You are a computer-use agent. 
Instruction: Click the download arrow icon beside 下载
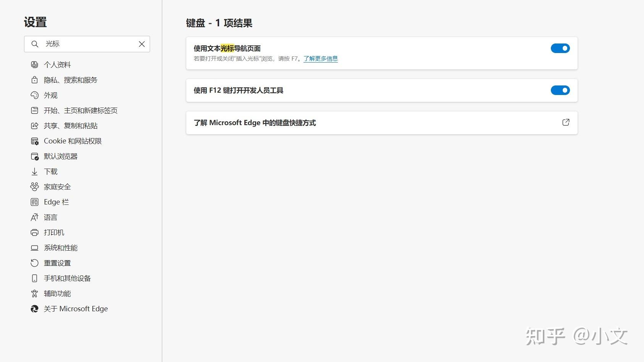pyautogui.click(x=34, y=171)
